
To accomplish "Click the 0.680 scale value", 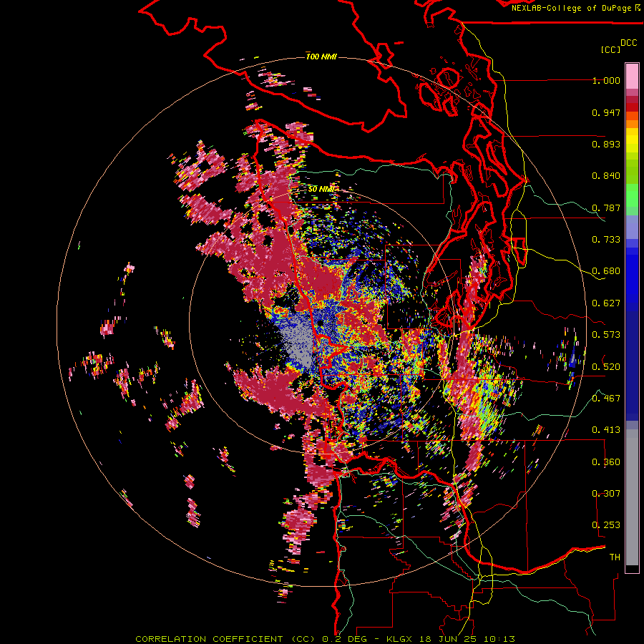I will pyautogui.click(x=606, y=271).
